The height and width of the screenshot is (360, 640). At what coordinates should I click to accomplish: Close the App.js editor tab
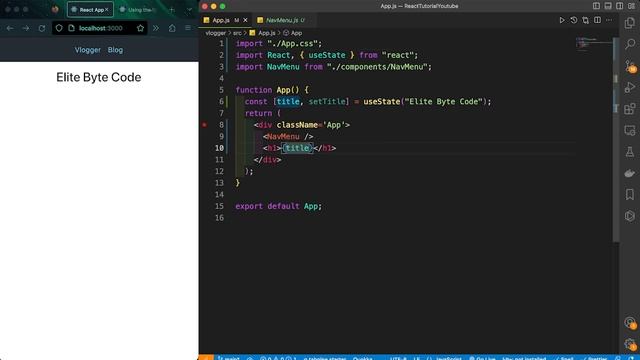coord(245,20)
